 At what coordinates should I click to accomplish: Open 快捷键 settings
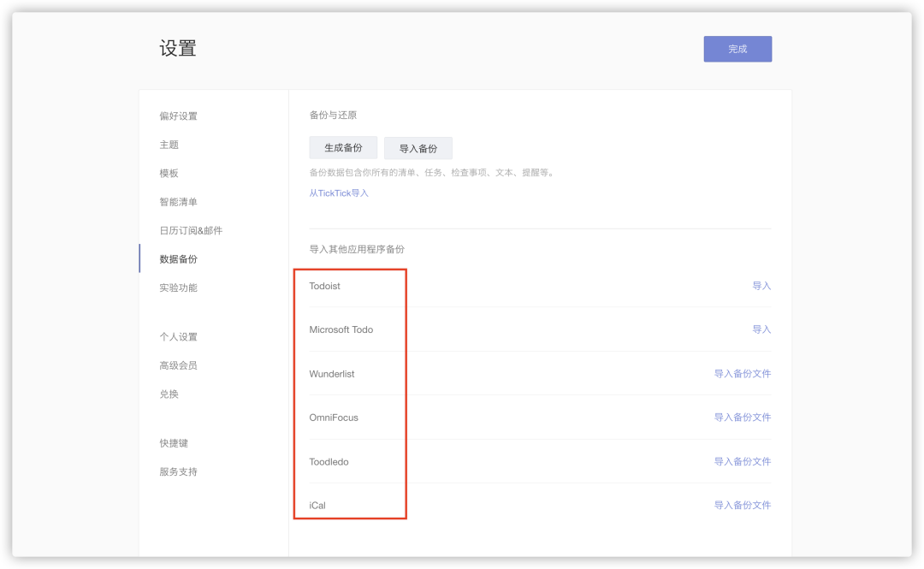173,443
